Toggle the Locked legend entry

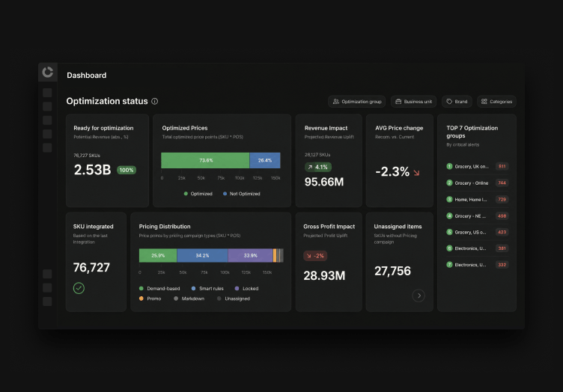click(246, 288)
